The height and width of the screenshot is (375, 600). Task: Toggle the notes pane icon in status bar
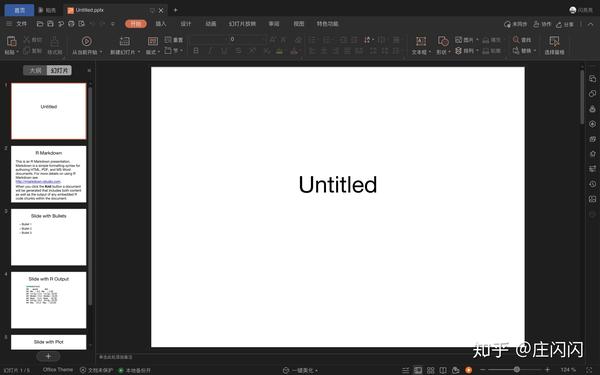coord(406,370)
